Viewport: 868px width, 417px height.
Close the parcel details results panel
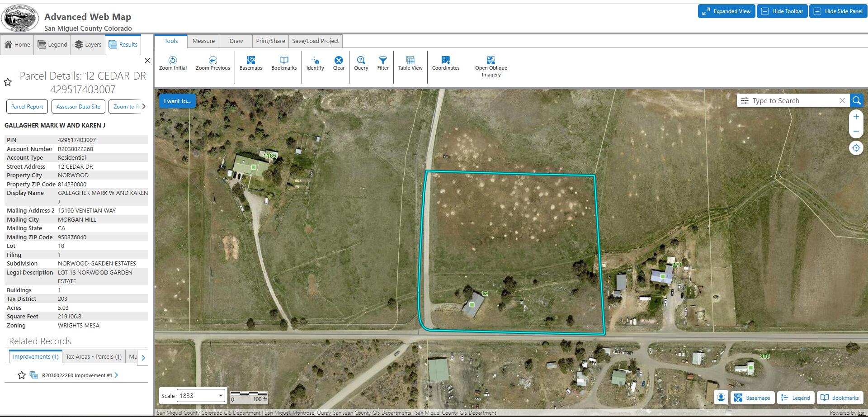coord(147,61)
